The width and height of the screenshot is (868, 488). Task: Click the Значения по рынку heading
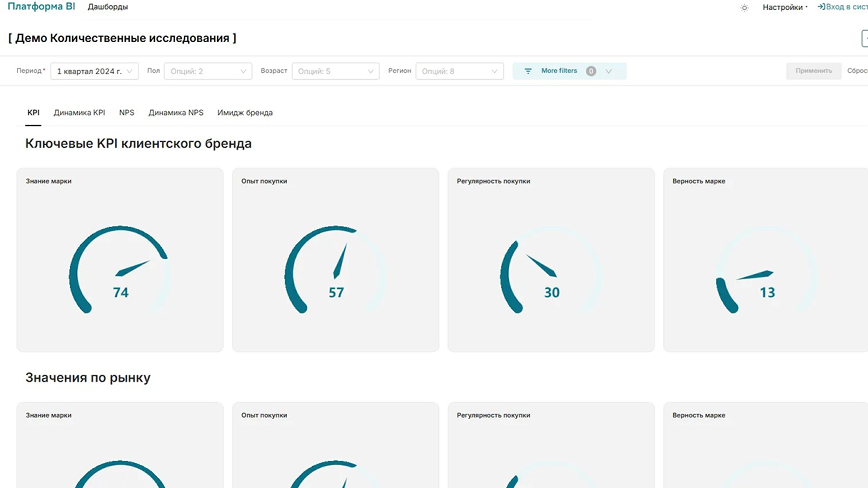pyautogui.click(x=88, y=377)
